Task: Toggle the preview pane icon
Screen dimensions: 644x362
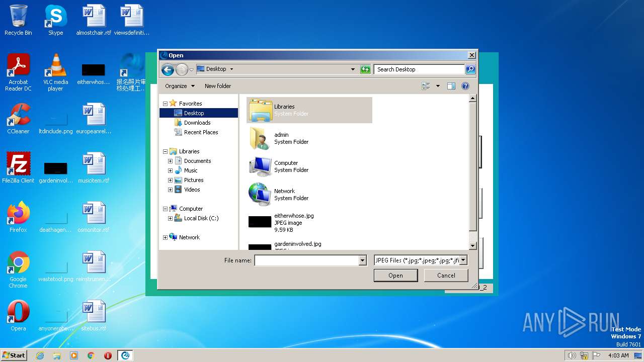Action: [x=451, y=86]
